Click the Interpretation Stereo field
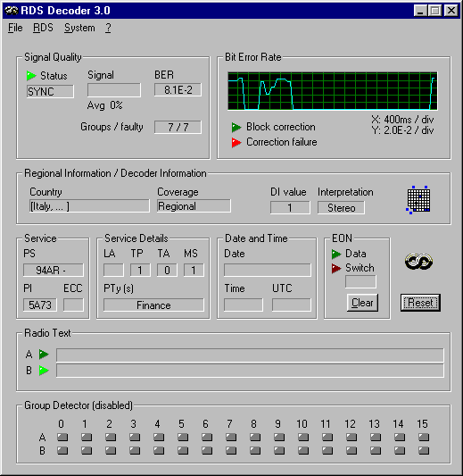 [341, 208]
